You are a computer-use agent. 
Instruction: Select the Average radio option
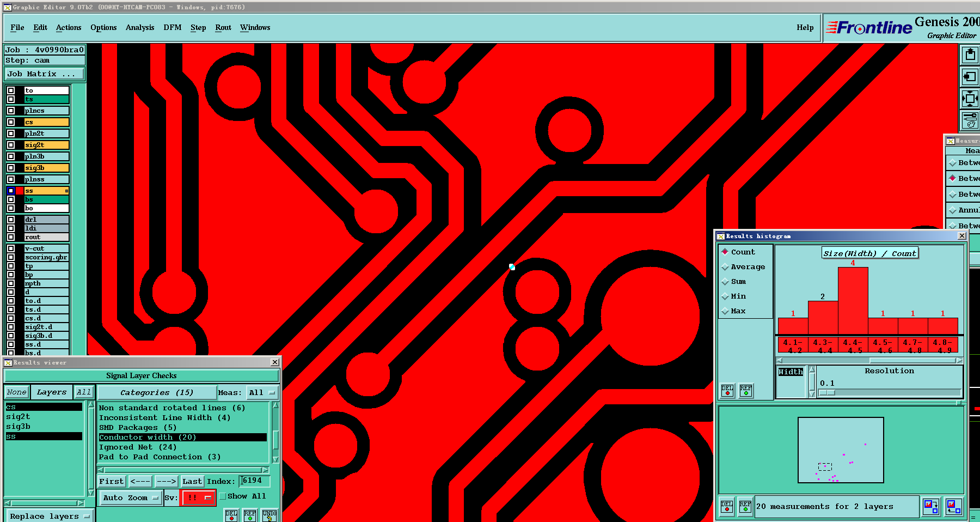point(725,266)
